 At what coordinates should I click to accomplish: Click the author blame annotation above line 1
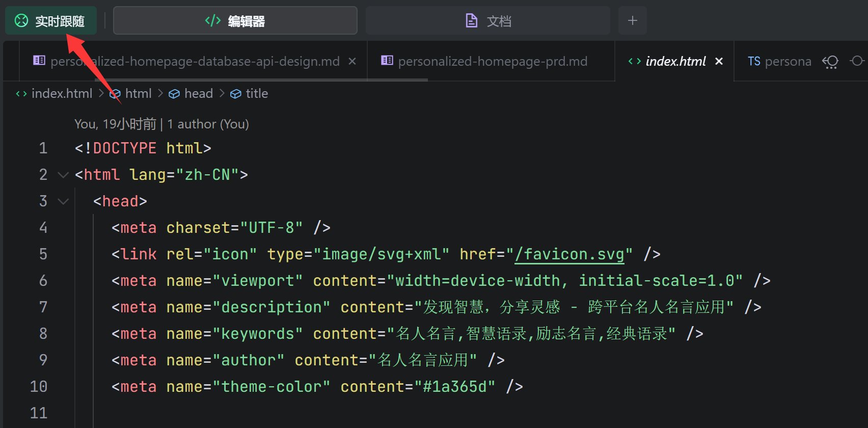click(x=161, y=124)
